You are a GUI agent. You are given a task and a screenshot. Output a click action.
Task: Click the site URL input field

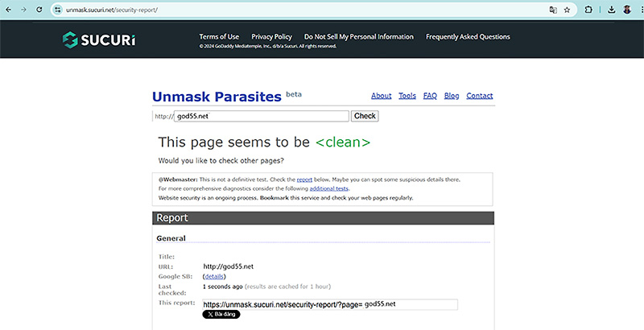[x=262, y=116]
